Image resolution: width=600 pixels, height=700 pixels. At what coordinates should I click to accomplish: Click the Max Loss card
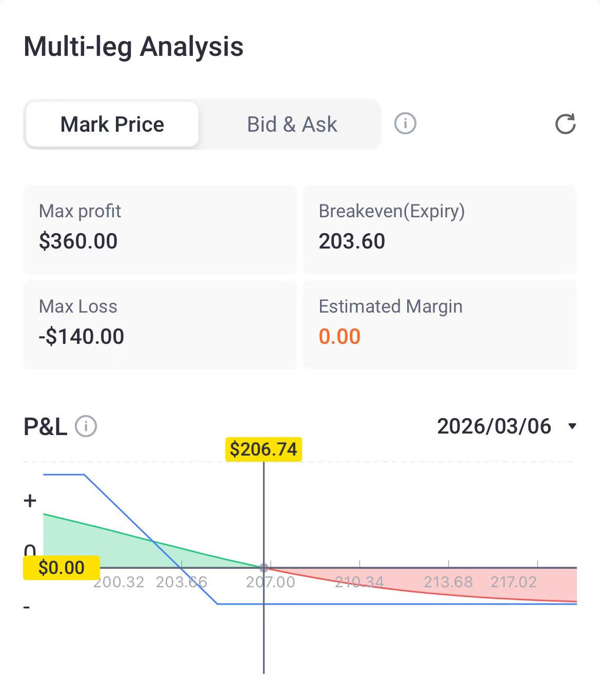[159, 324]
